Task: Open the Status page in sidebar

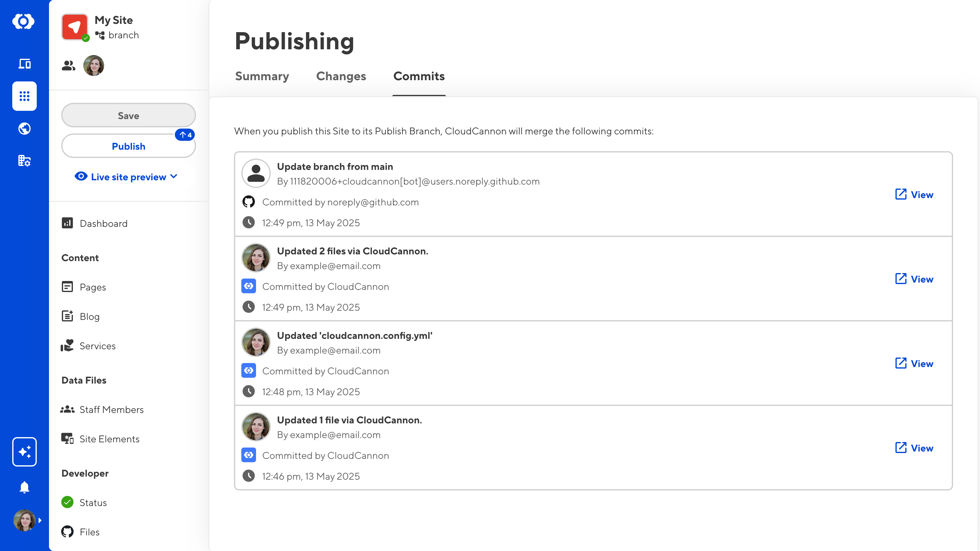Action: coord(93,503)
